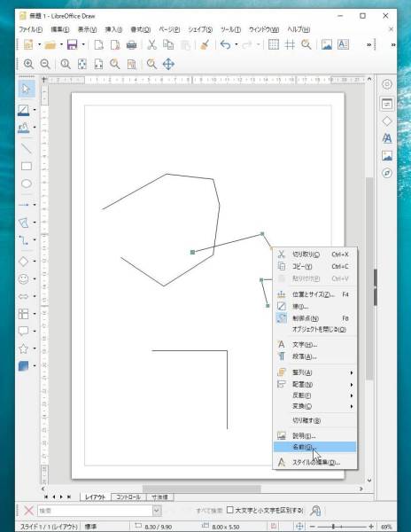Expand the Basic Shapes dropdown arrow
The image size is (411, 532).
click(x=35, y=262)
